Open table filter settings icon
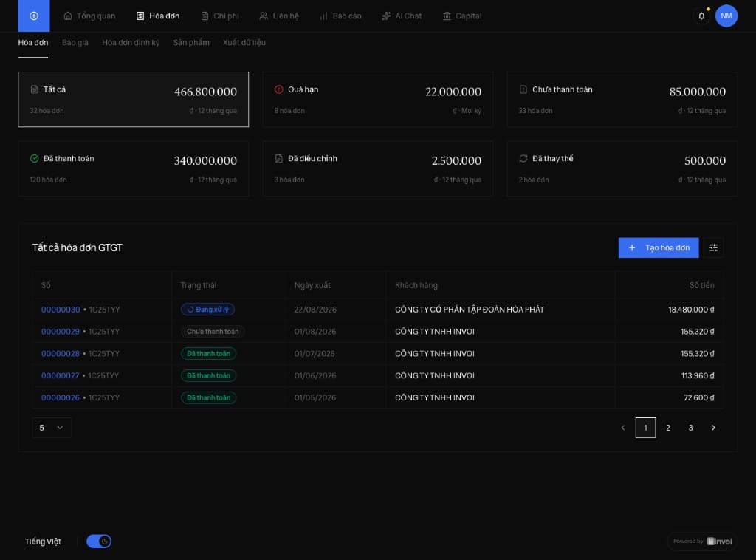Screen dimensions: 756x560 pyautogui.click(x=714, y=248)
